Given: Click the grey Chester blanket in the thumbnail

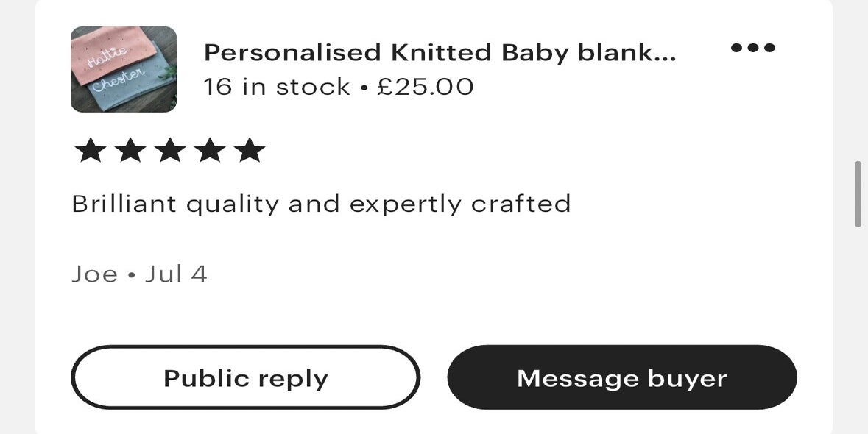Looking at the screenshot, I should pyautogui.click(x=125, y=90).
